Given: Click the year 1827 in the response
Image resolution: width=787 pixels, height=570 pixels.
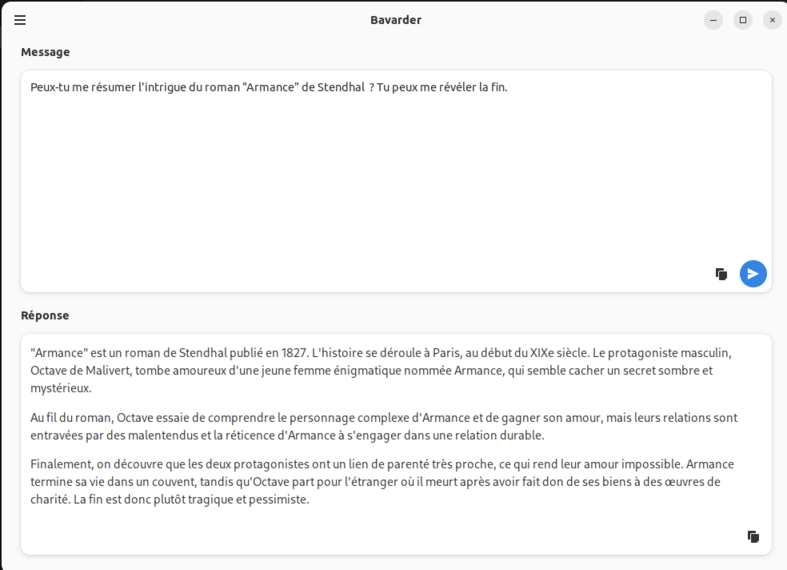Looking at the screenshot, I should coord(294,353).
